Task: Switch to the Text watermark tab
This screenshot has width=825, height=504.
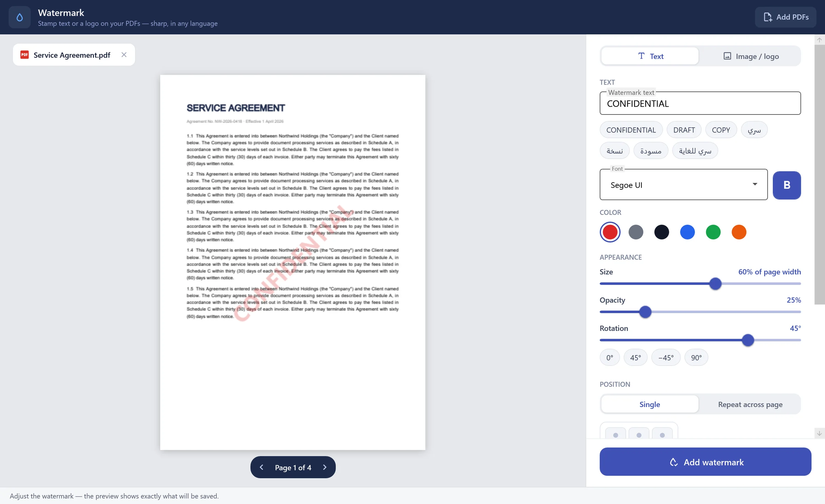Action: 650,56
